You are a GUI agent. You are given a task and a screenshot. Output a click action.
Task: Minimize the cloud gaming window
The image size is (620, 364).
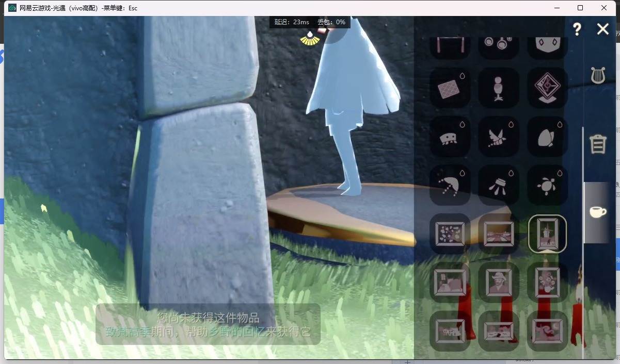[557, 8]
